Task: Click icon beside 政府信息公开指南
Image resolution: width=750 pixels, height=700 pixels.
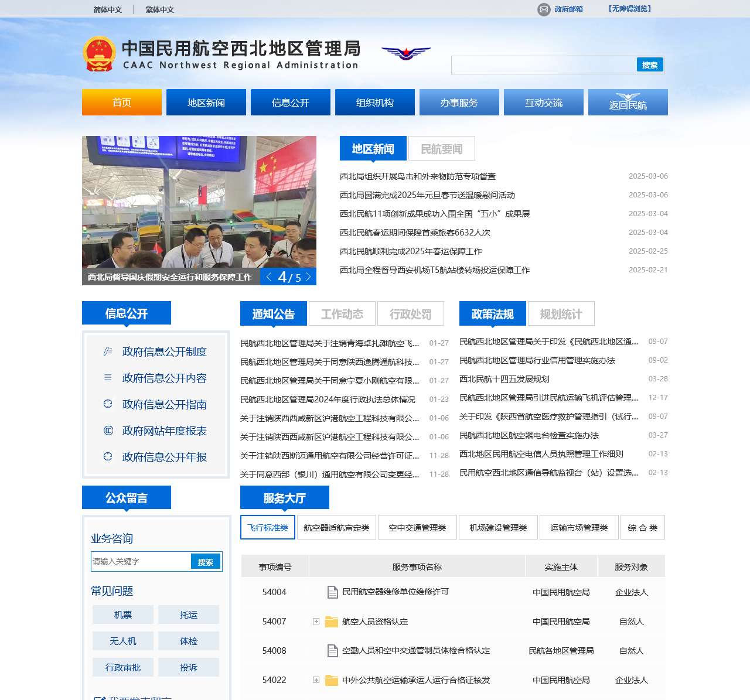Action: 108,404
